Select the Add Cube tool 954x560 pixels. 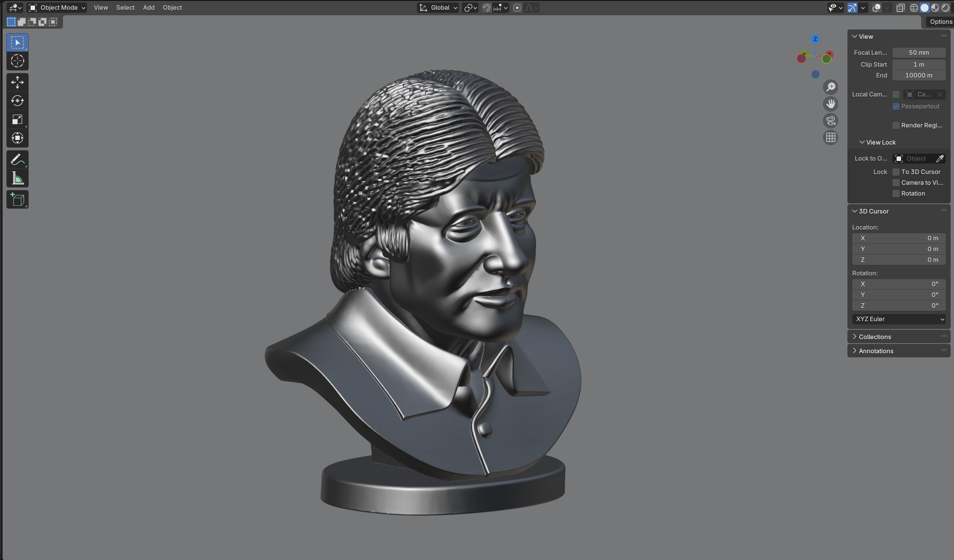[18, 199]
